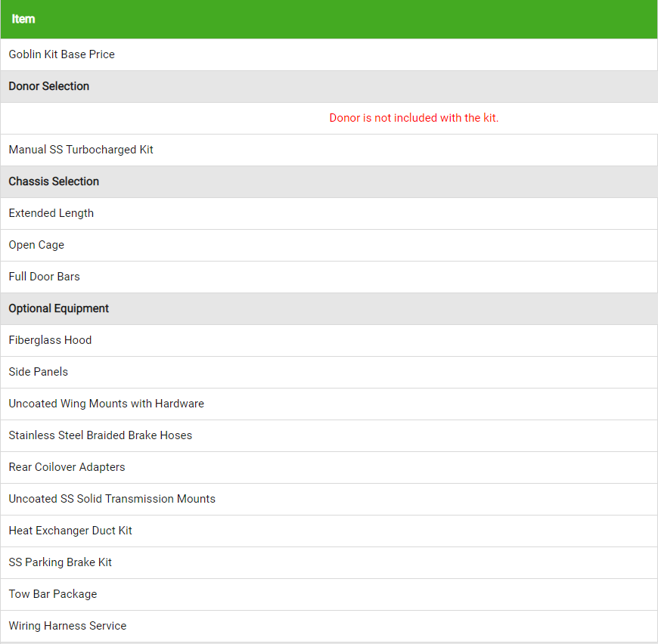Click the Donor Selection section header
Screen dimensions: 658x644
(x=329, y=86)
